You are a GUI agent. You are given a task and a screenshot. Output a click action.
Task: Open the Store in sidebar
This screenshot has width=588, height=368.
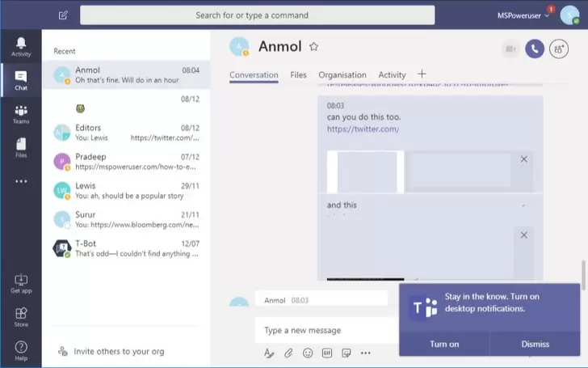point(21,316)
